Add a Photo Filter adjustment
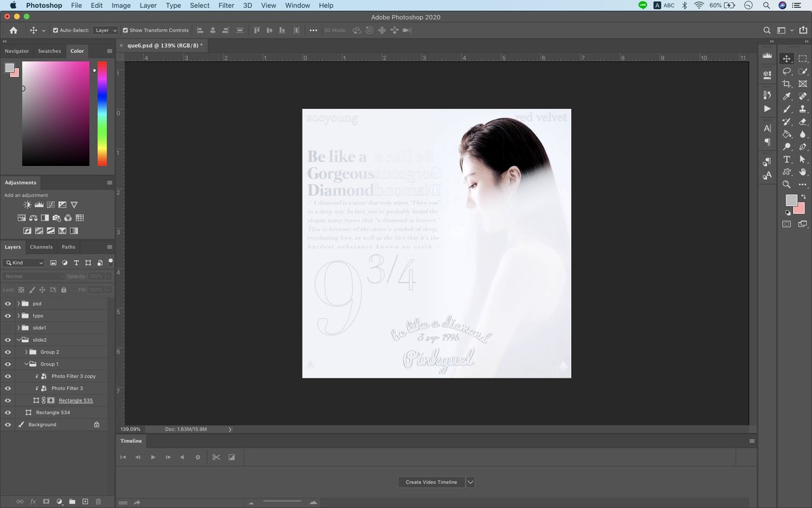 click(x=56, y=218)
